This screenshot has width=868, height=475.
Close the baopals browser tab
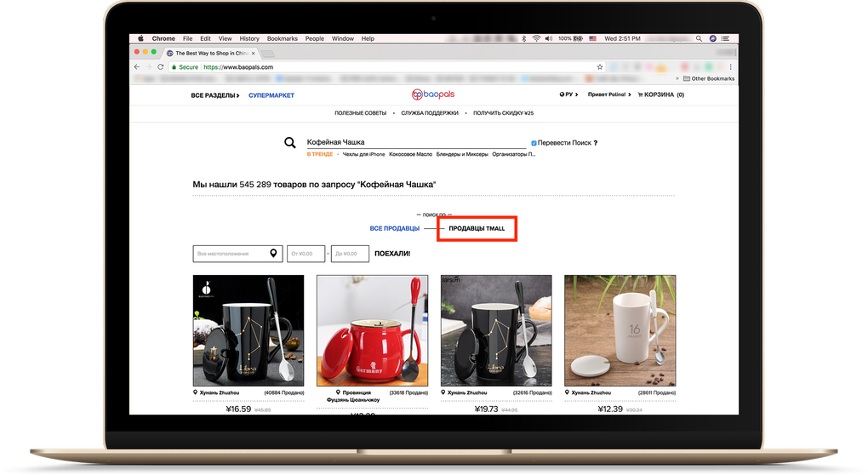click(254, 53)
